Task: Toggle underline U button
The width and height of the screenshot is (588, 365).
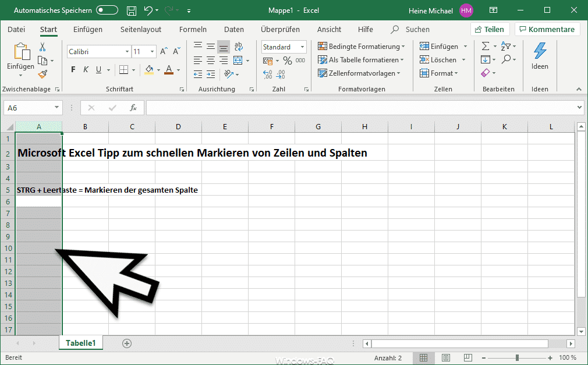Action: [98, 69]
